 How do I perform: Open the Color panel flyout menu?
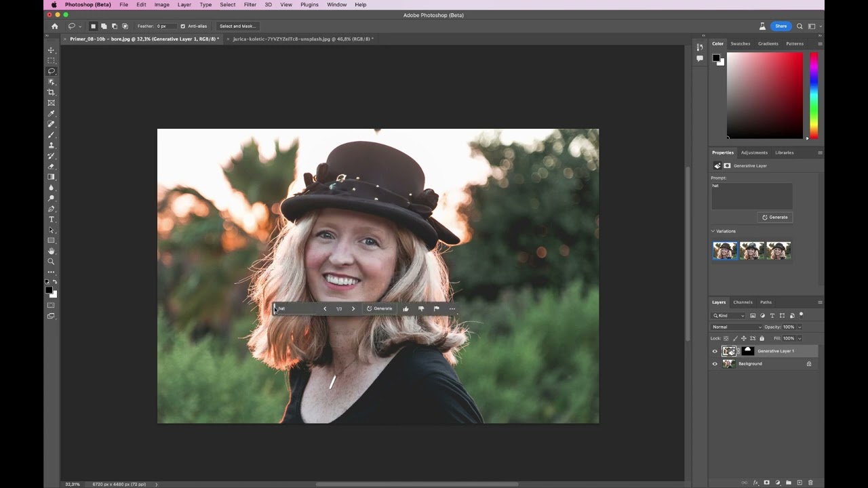820,43
